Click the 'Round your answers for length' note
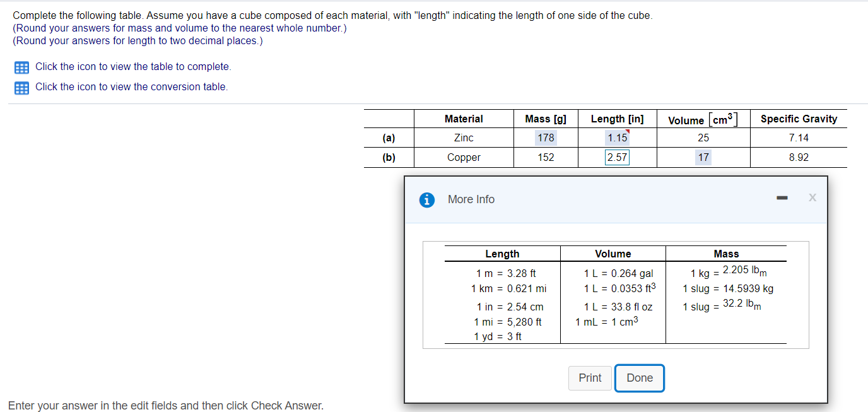 click(x=138, y=40)
